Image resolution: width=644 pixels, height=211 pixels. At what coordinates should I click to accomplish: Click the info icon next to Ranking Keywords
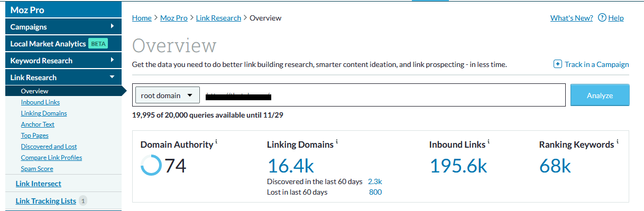(617, 142)
